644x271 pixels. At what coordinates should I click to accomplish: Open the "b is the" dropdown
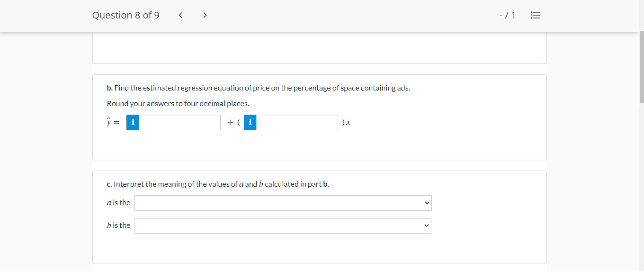282,226
